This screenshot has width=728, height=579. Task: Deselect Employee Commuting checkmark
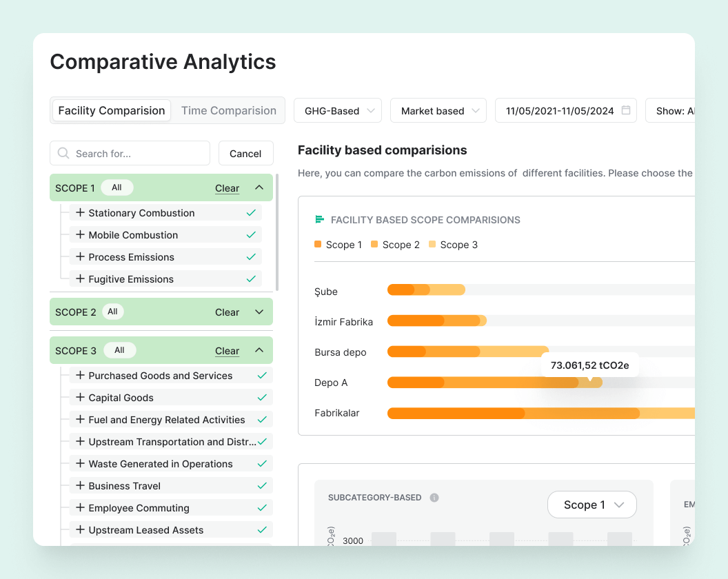coord(262,508)
